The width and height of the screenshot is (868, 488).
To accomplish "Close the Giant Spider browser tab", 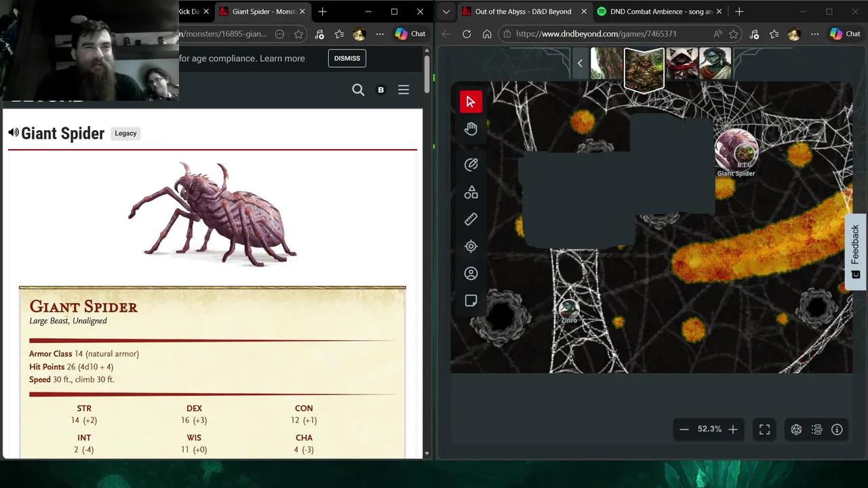I will point(302,12).
